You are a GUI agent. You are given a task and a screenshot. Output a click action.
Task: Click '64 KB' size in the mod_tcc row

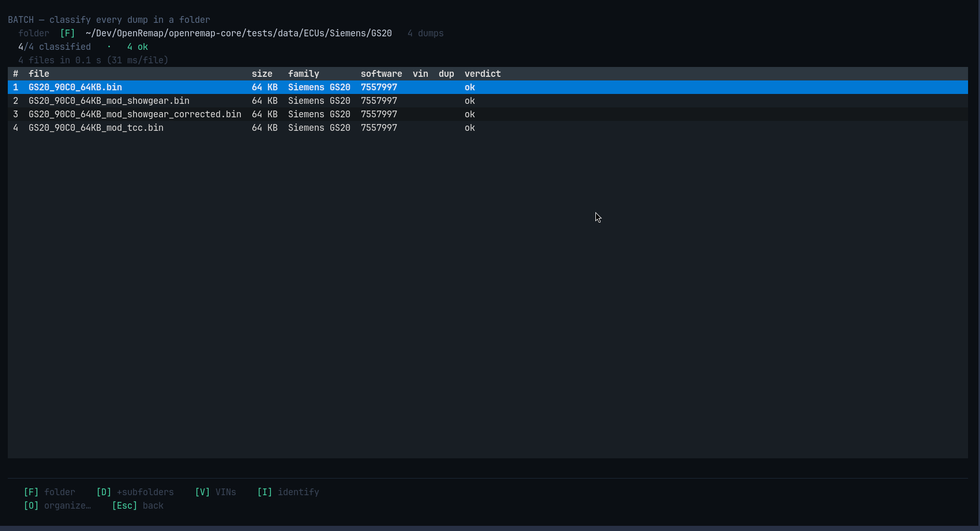point(265,128)
